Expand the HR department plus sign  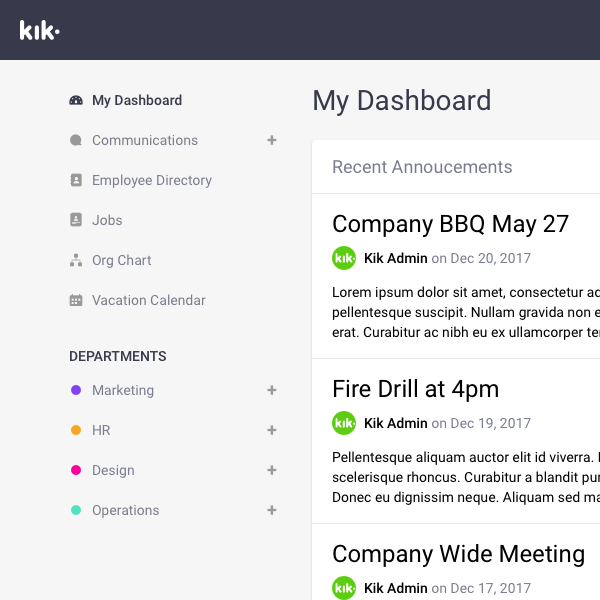point(271,430)
